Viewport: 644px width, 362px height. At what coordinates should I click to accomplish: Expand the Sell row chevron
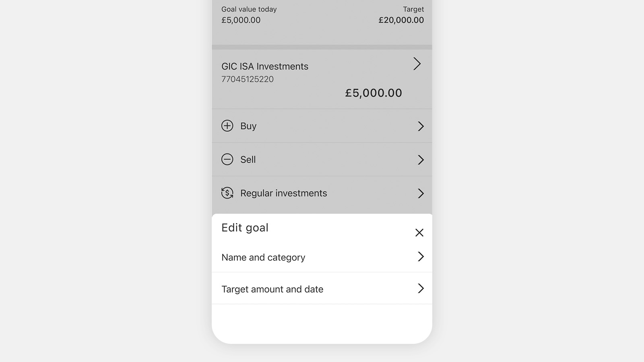click(421, 160)
